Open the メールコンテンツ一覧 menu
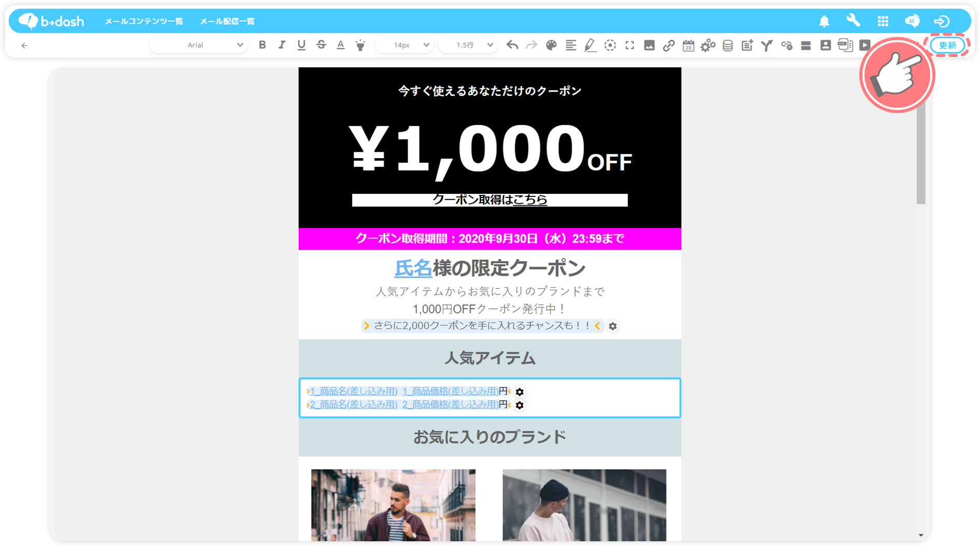This screenshot has height=551, width=980. pos(144,21)
